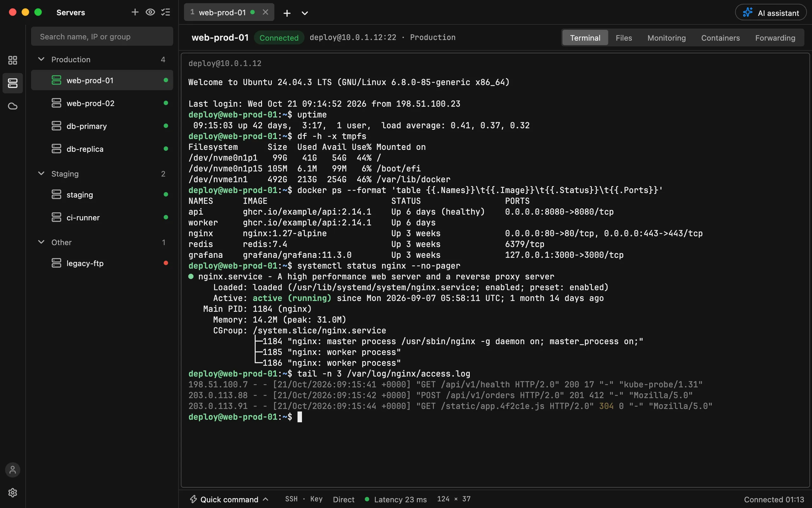Collapse the Staging group
Image resolution: width=812 pixels, height=508 pixels.
click(41, 173)
